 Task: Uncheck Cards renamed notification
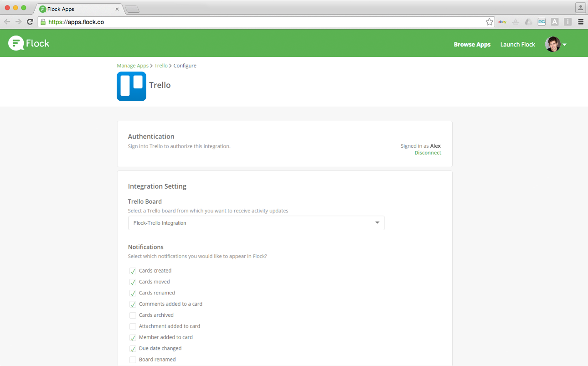coord(133,293)
